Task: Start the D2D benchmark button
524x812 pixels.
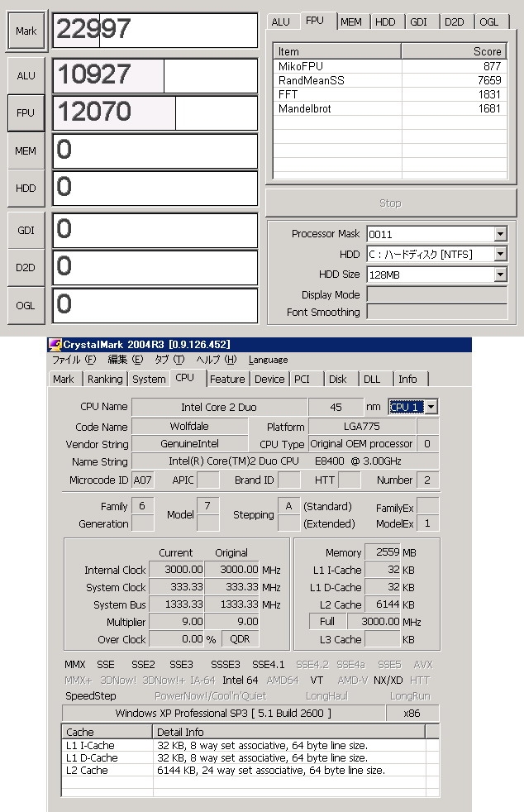Action: tap(26, 267)
